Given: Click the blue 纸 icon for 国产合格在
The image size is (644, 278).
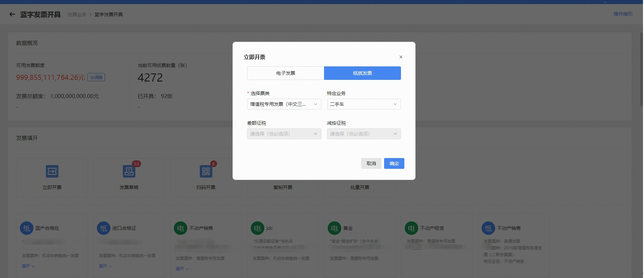Looking at the screenshot, I should click(27, 228).
